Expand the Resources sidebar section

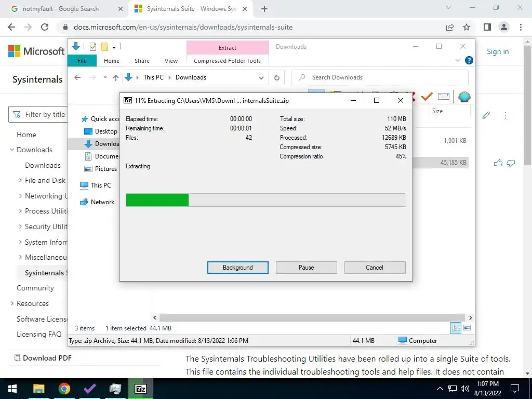pyautogui.click(x=12, y=303)
